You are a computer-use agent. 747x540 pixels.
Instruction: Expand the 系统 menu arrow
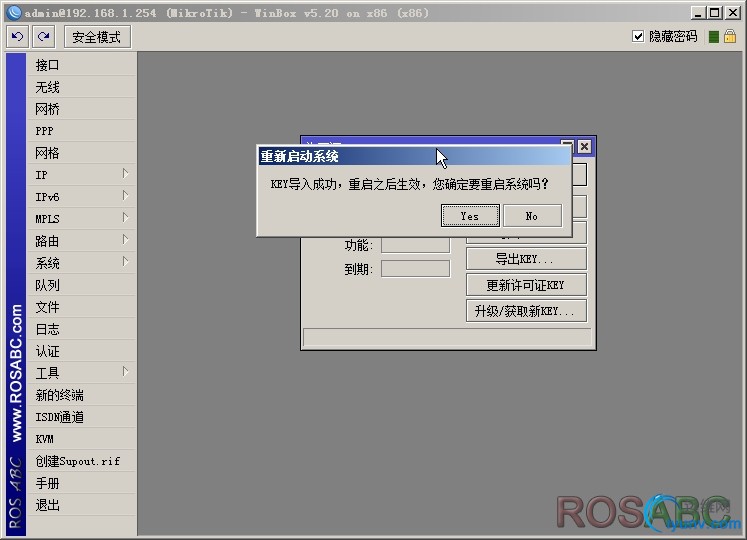click(x=125, y=261)
